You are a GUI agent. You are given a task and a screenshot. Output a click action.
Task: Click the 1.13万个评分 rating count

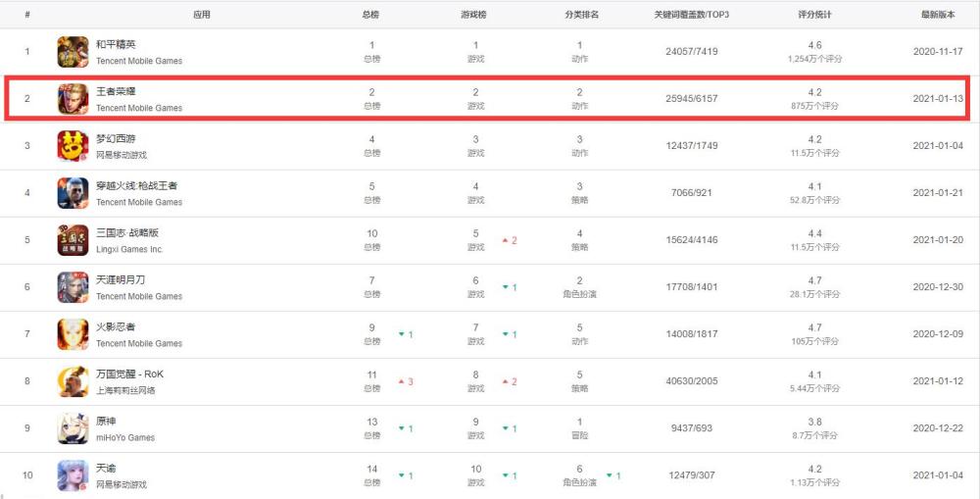(814, 482)
